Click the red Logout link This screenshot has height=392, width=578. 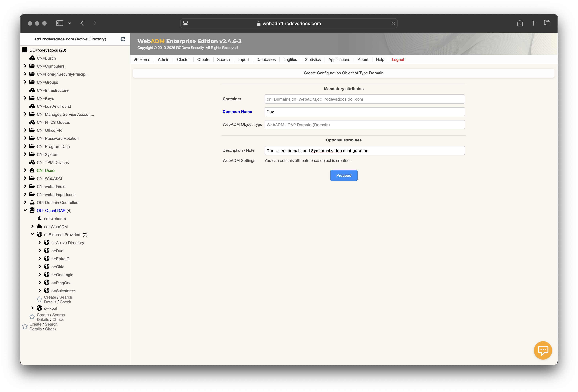click(x=398, y=59)
